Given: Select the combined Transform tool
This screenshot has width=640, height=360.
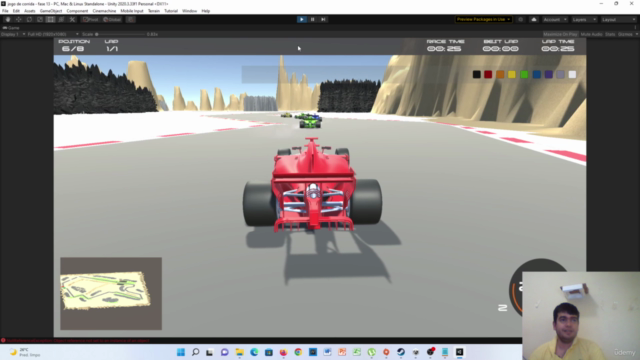Looking at the screenshot, I should (x=61, y=19).
